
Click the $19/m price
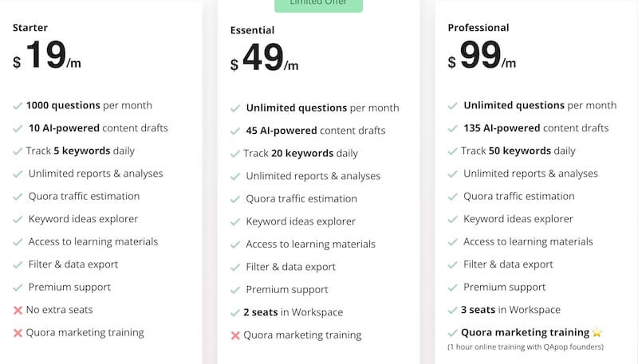tap(47, 55)
